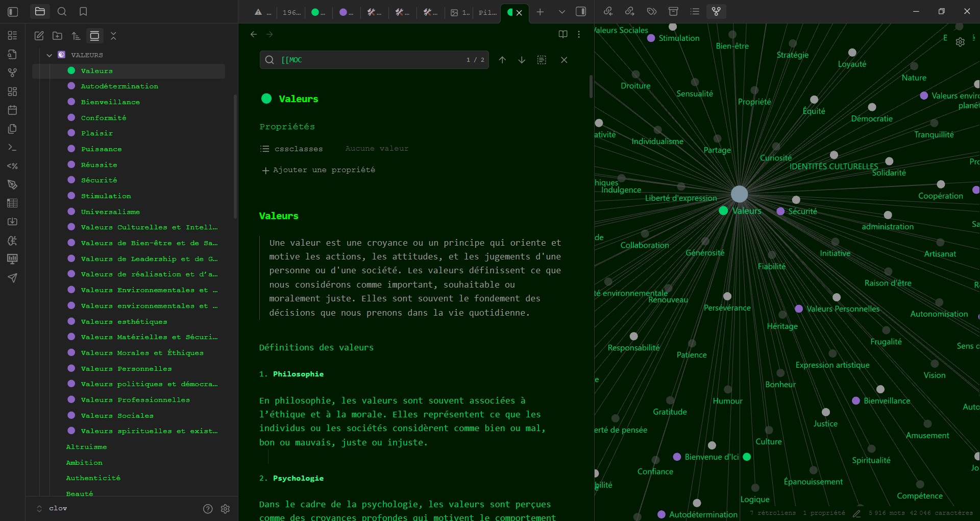980x521 pixels.
Task: Open the bookmarks panel
Action: 83,11
